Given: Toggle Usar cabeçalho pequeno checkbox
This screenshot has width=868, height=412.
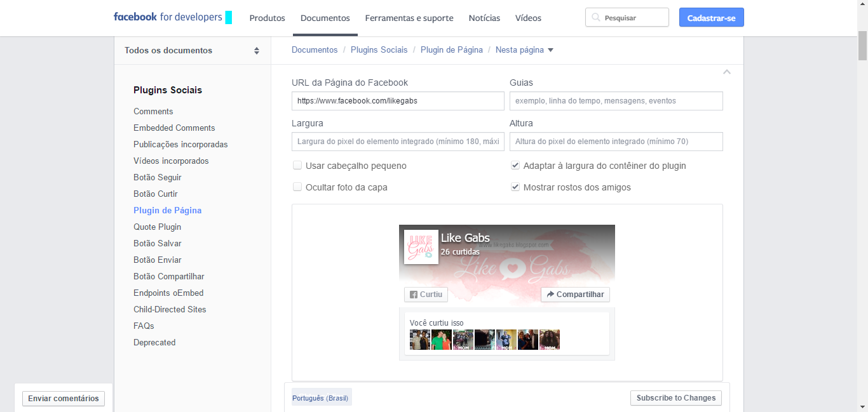Looking at the screenshot, I should click(297, 166).
